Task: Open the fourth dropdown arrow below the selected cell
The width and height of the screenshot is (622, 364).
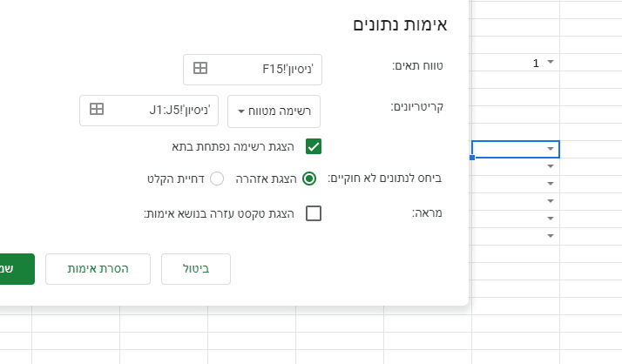Action: point(551,219)
